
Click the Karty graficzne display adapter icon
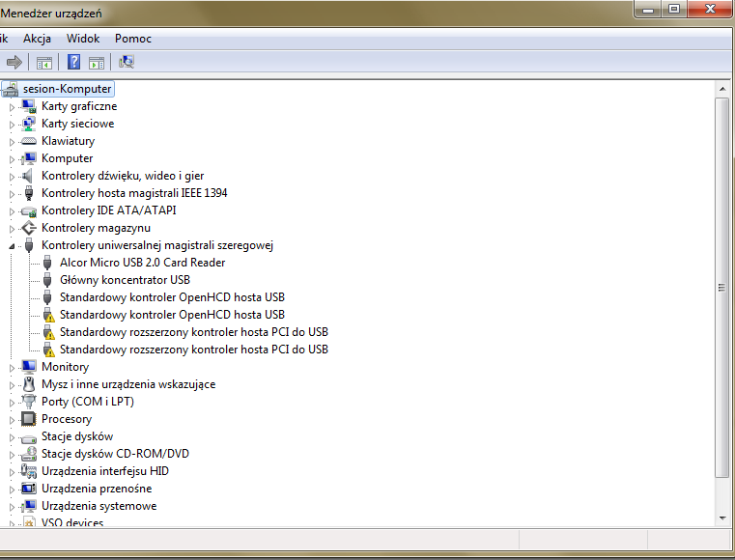click(x=29, y=106)
